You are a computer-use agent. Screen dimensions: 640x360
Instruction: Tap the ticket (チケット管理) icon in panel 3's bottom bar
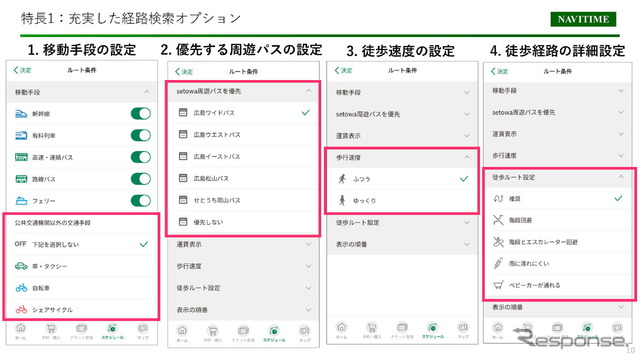(402, 328)
